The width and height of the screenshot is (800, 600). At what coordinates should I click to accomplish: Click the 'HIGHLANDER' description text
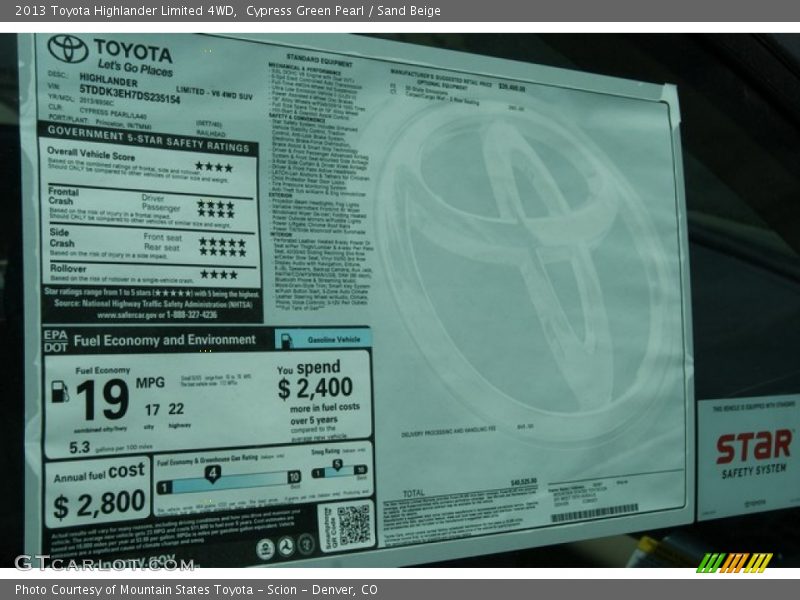108,80
